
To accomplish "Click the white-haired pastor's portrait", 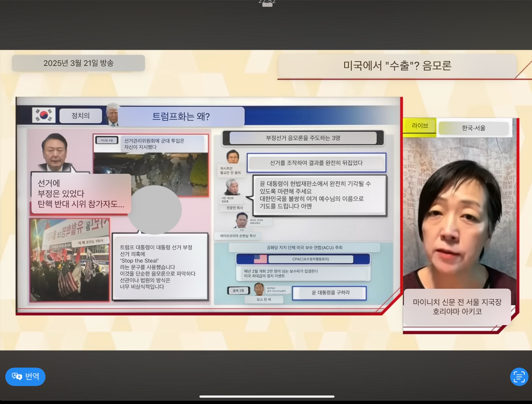I will 232,187.
